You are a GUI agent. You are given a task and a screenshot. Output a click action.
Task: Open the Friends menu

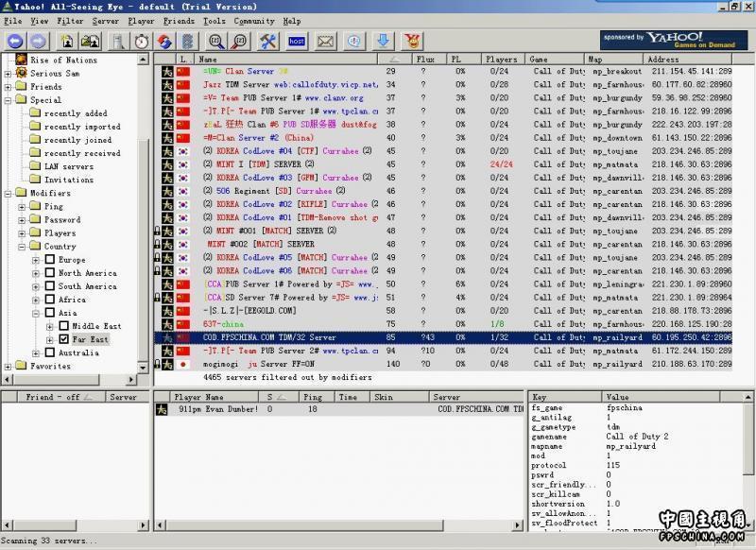coord(179,21)
